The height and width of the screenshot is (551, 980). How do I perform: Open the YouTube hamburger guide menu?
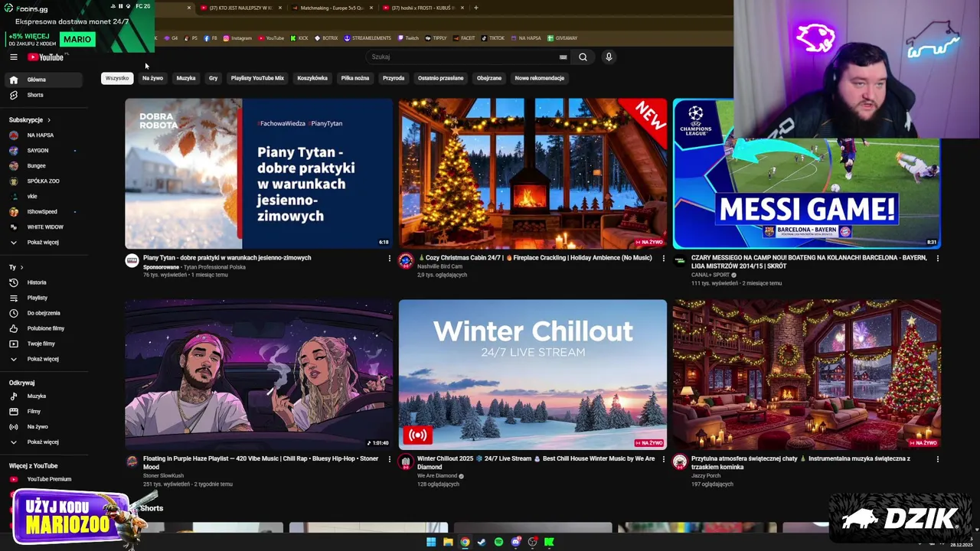(13, 57)
